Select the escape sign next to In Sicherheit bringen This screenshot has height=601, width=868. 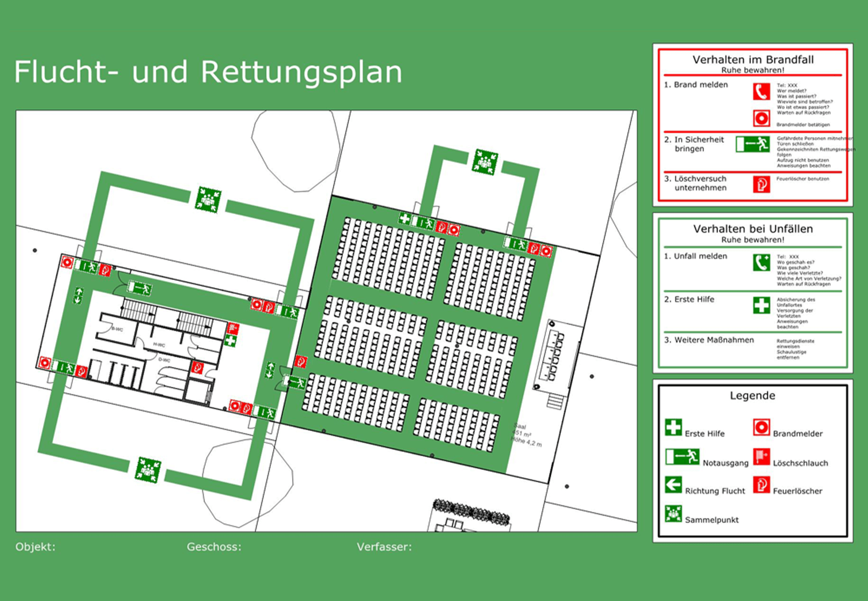click(x=753, y=144)
